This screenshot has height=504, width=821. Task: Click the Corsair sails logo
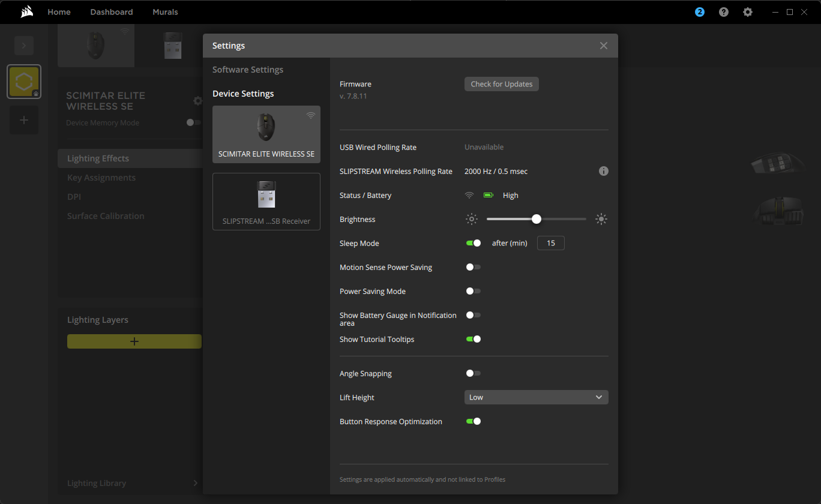[26, 12]
